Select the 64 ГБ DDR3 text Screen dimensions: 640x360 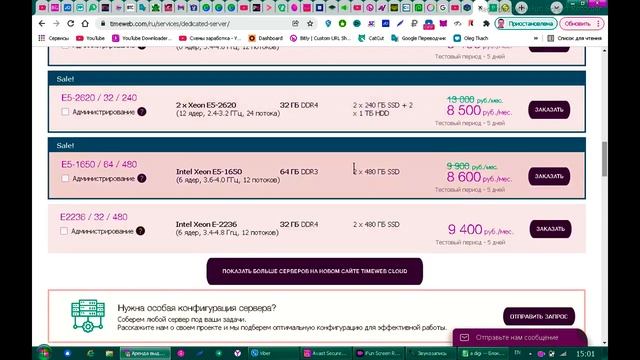coord(299,171)
